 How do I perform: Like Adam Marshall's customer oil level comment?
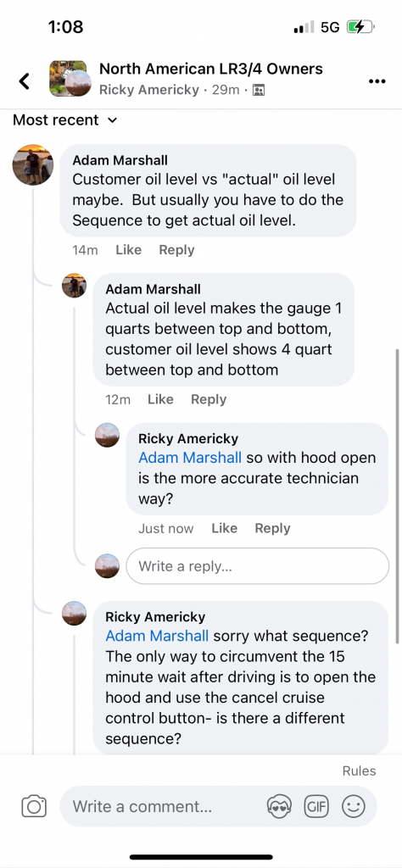pos(128,250)
